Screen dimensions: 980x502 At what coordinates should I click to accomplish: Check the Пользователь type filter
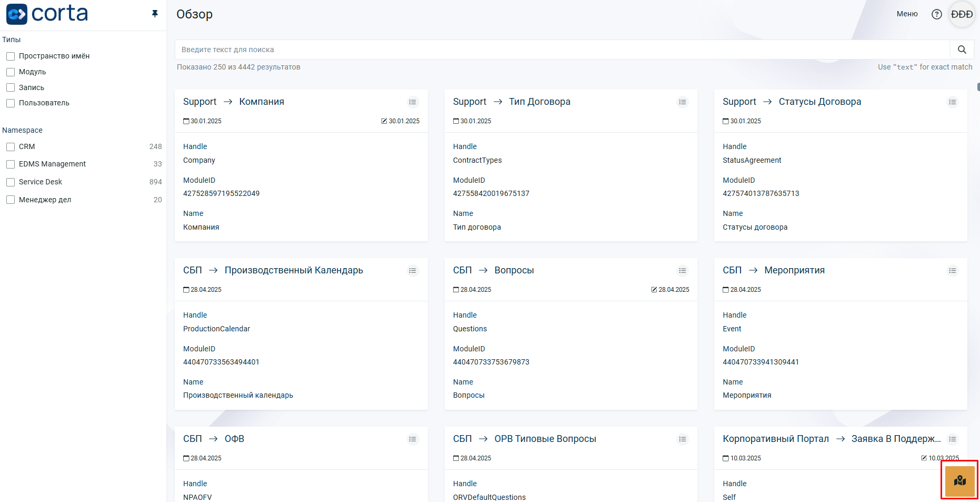[11, 103]
